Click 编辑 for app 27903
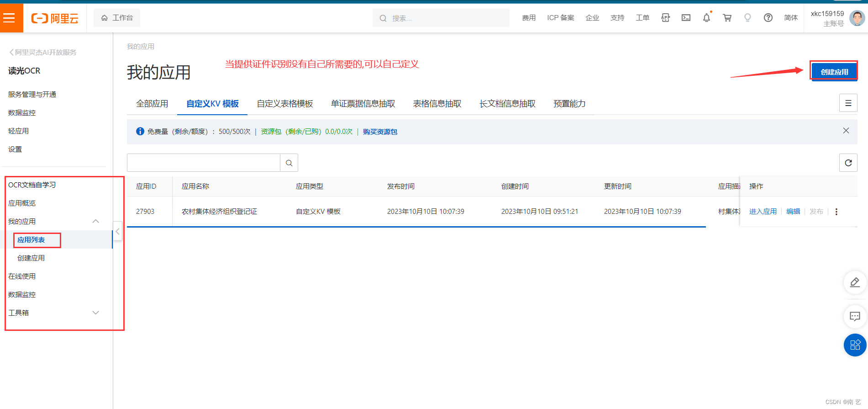 (x=793, y=212)
